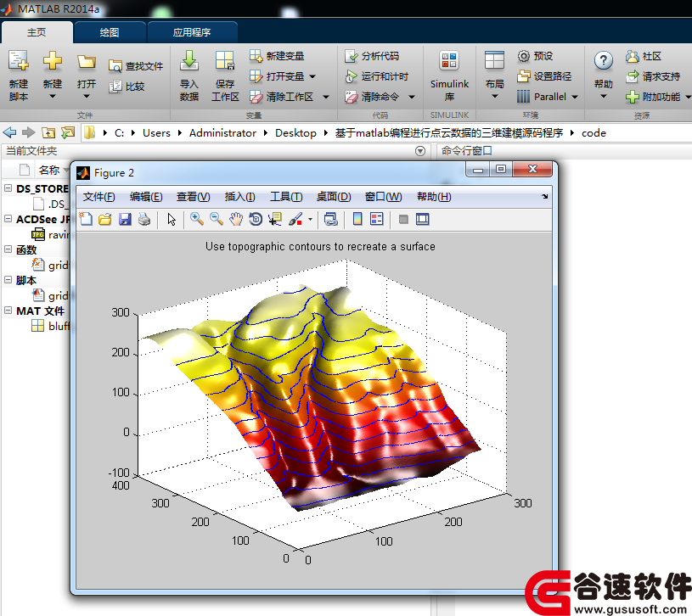Open Figure 2 File (文件) menu
The height and width of the screenshot is (616, 692).
98,197
